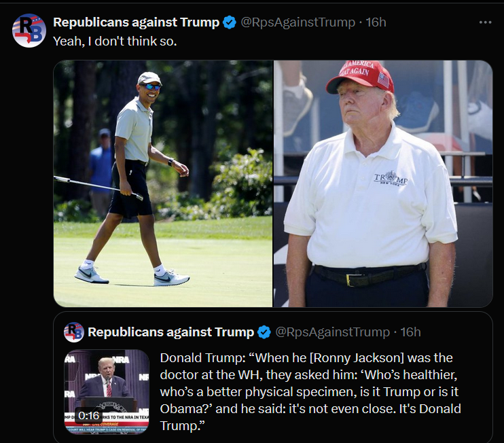Click the verified badge on the main tweet

230,22
